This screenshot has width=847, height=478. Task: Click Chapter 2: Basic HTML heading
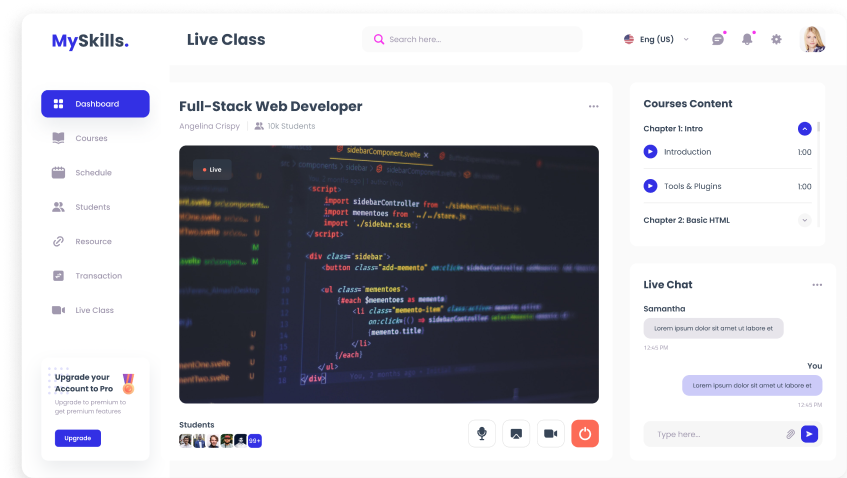coord(687,220)
